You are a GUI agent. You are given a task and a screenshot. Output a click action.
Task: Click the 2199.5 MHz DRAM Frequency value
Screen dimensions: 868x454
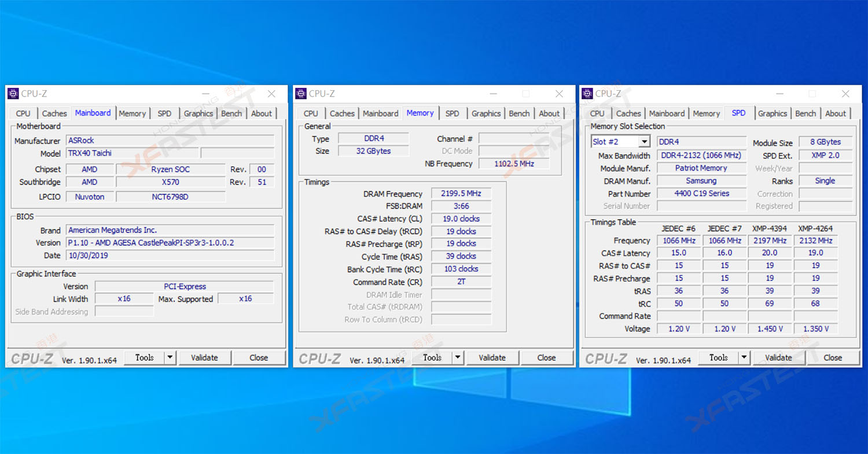coord(461,194)
